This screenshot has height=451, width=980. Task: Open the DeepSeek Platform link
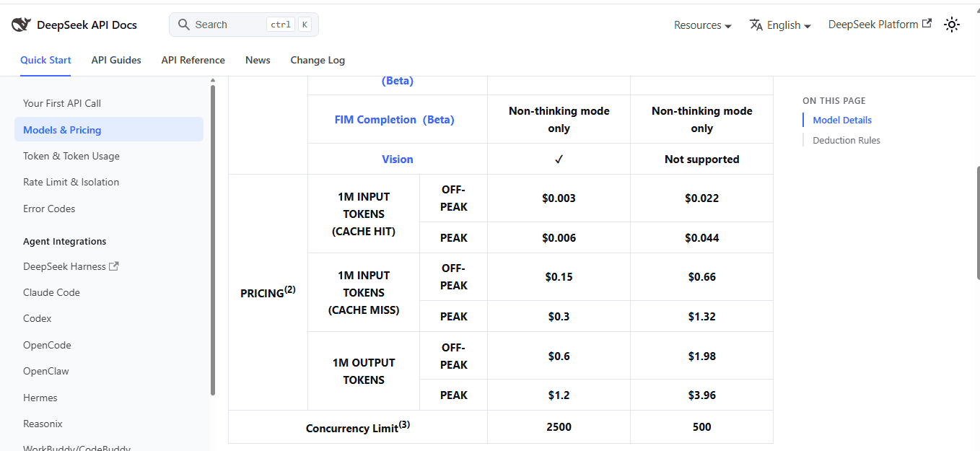tap(880, 25)
